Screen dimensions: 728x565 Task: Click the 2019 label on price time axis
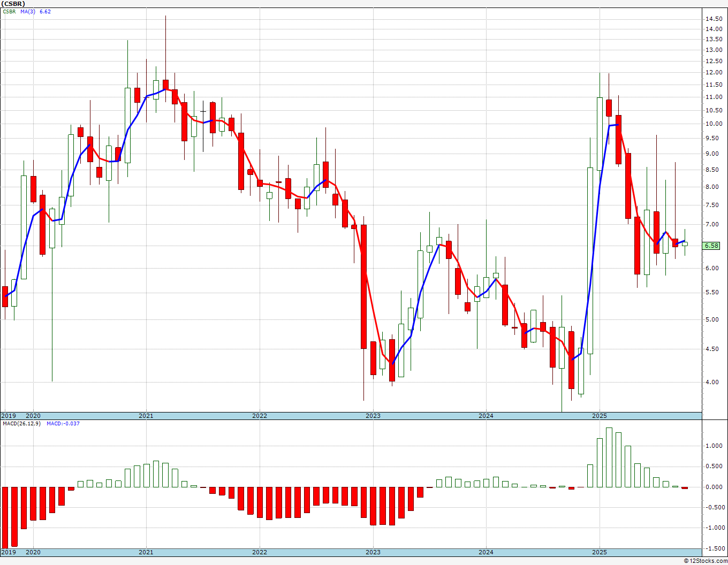[x=8, y=416]
